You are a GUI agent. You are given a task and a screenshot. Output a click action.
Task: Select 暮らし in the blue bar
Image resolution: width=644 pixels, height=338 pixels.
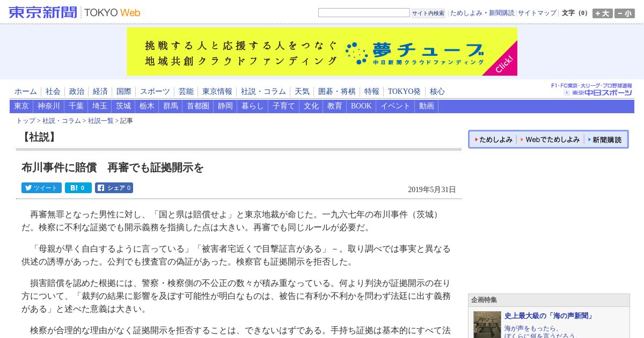tap(253, 106)
